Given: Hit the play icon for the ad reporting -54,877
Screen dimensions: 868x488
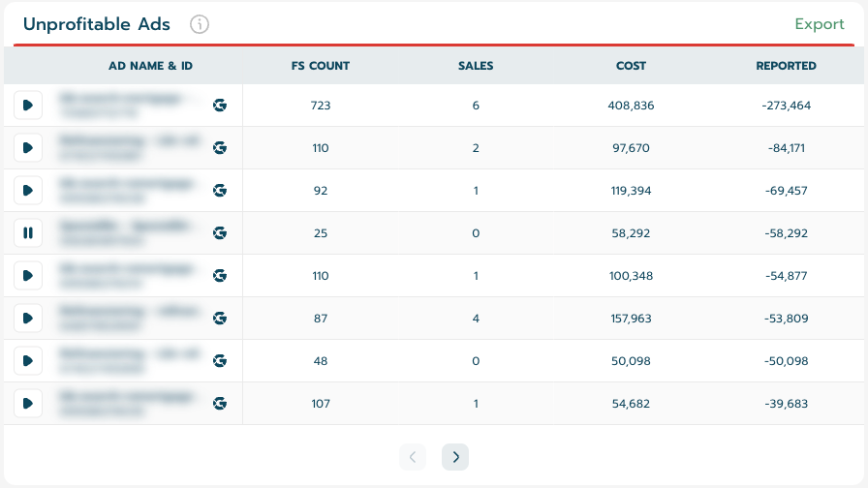Looking at the screenshot, I should pos(28,276).
